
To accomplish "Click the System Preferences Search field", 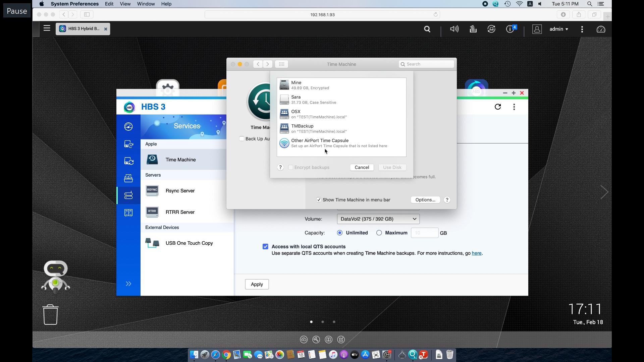I will pos(426,64).
